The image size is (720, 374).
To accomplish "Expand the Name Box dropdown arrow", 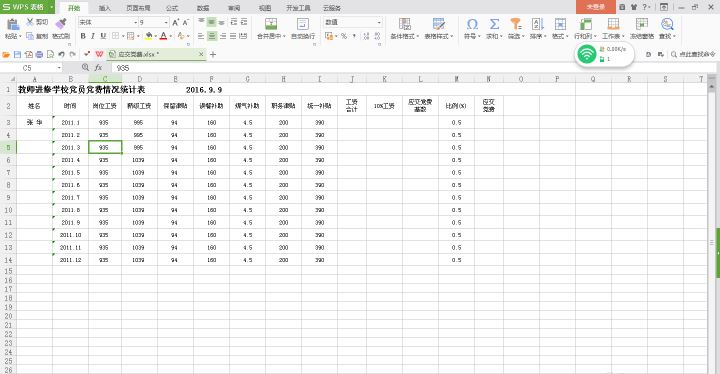I will pyautogui.click(x=59, y=68).
